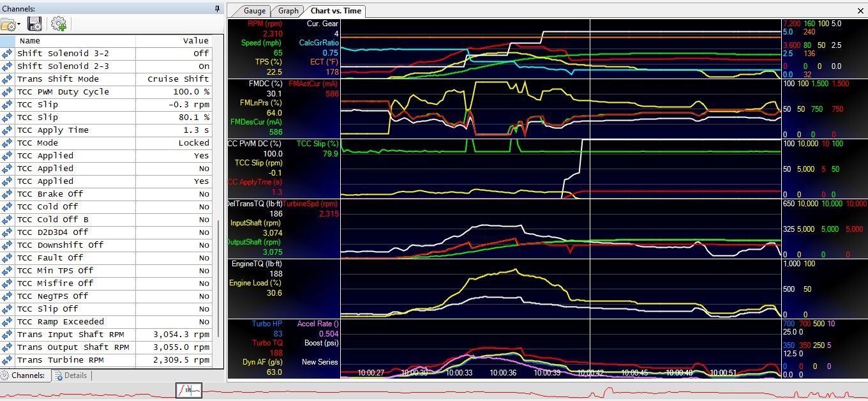Click the add channel gear-plus icon

[x=59, y=24]
